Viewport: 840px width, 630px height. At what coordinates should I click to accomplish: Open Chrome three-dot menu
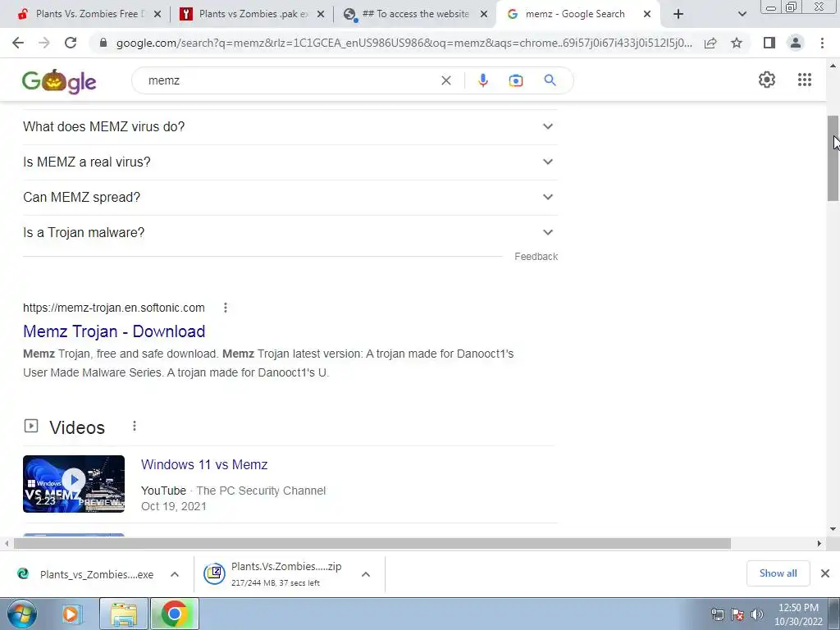click(x=822, y=43)
